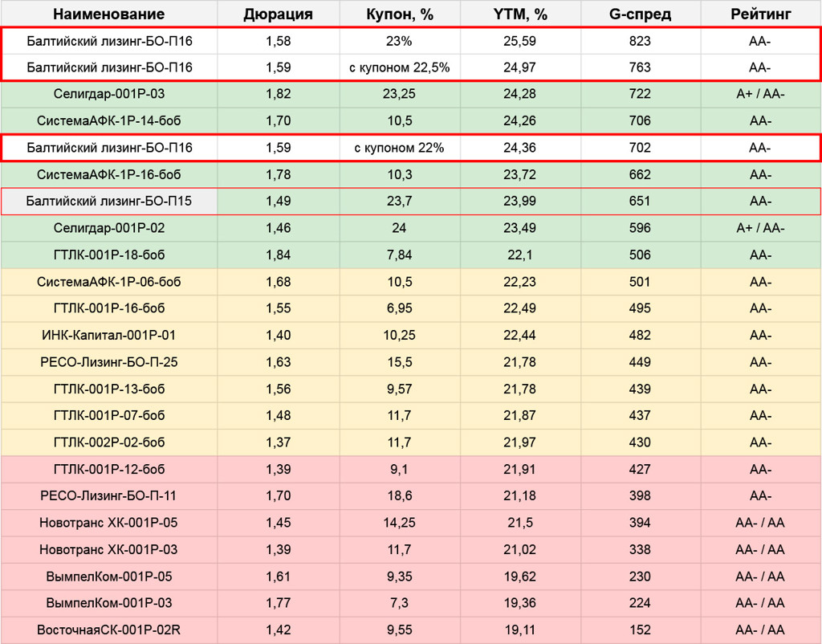Screen dimensions: 822x644
Task: Click the ВосточнаяСК-001Р-02R name cell
Action: pyautogui.click(x=109, y=630)
